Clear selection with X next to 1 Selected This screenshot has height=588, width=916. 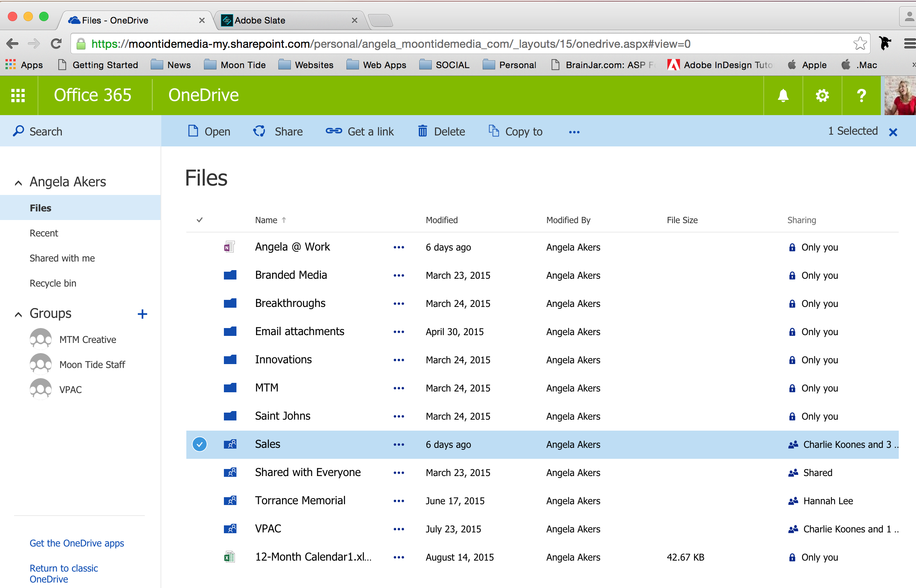click(x=893, y=132)
